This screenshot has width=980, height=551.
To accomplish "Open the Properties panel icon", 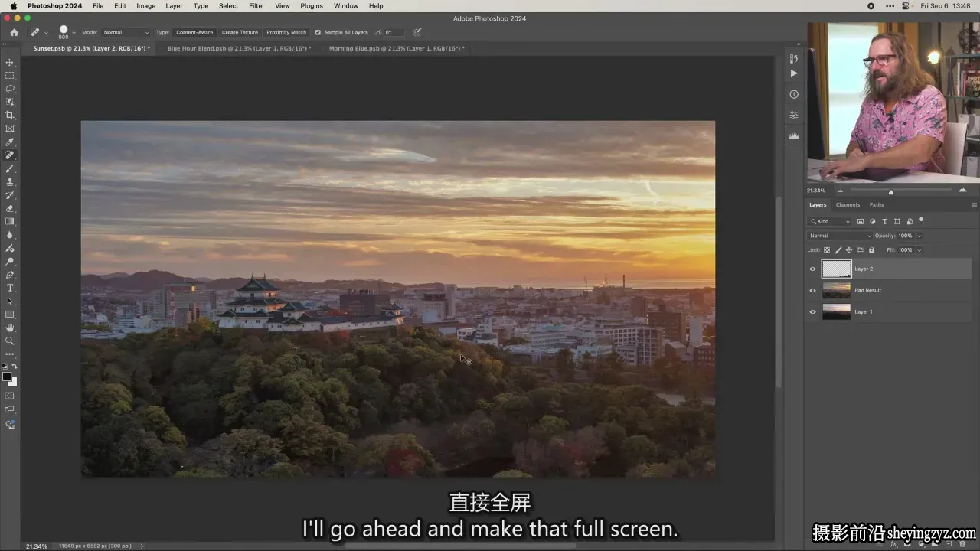I will tap(794, 115).
